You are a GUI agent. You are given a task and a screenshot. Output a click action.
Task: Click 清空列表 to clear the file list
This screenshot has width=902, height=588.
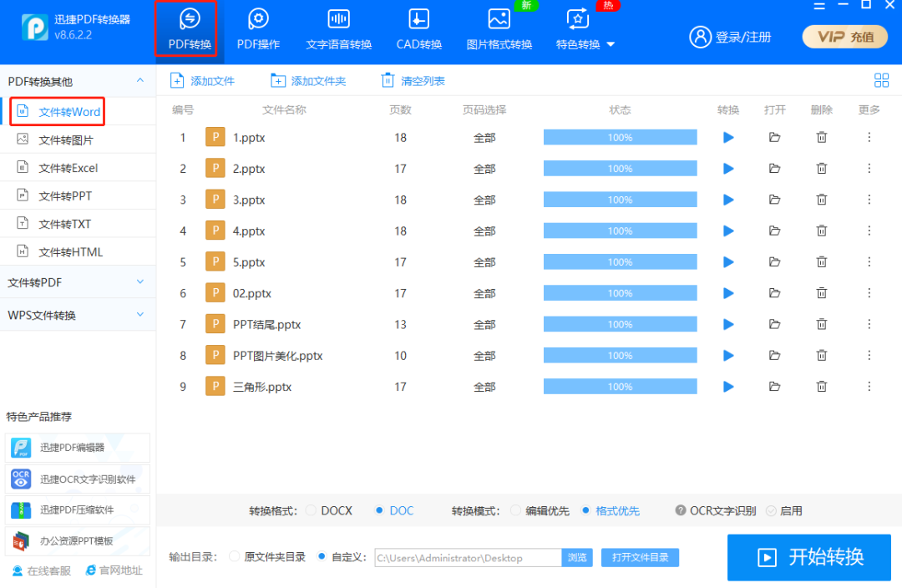pyautogui.click(x=413, y=80)
